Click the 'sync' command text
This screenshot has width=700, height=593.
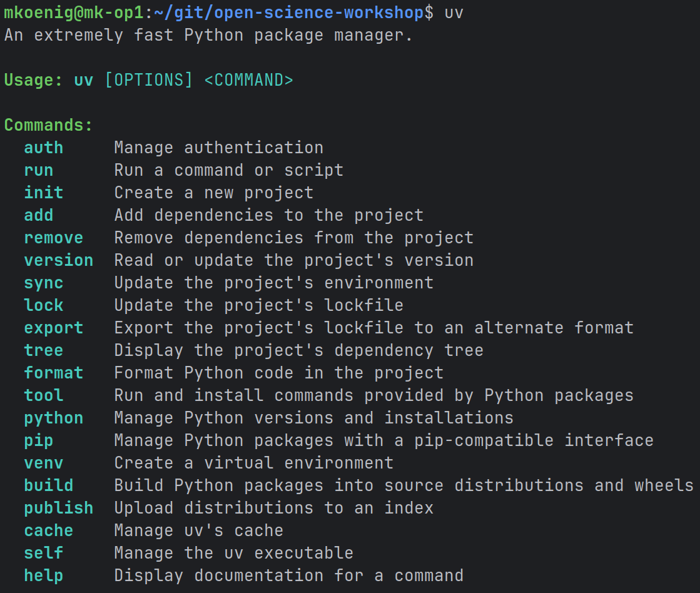tap(44, 283)
